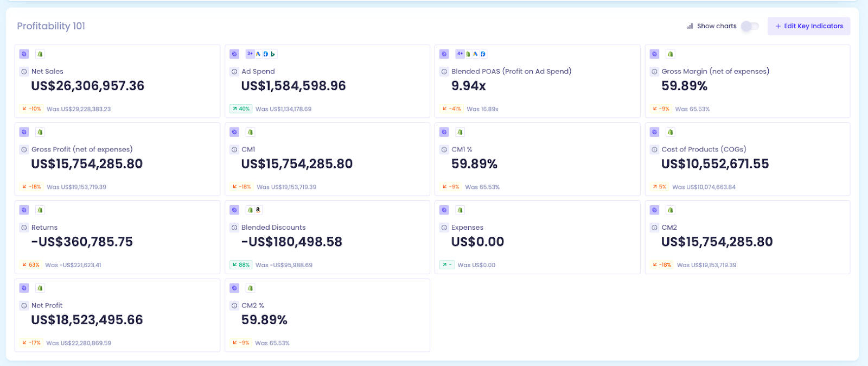Click the purple icon on Returns card
868x366 pixels.
click(24, 210)
